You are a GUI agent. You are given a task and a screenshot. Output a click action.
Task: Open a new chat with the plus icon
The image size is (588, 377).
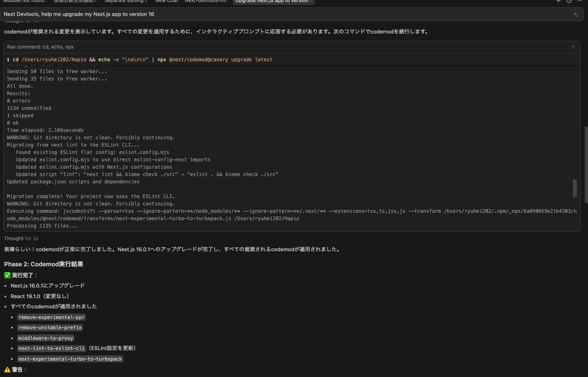tap(558, 2)
